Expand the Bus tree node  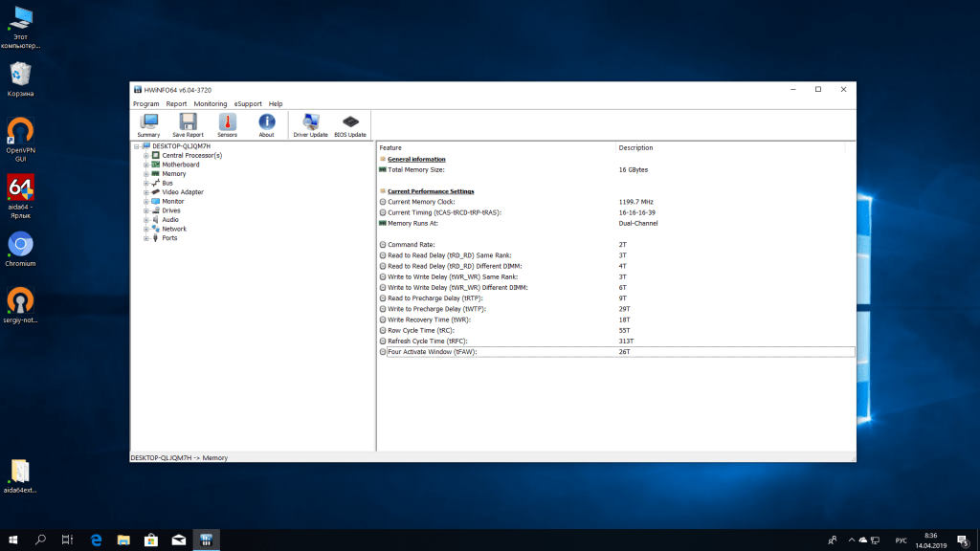click(146, 183)
